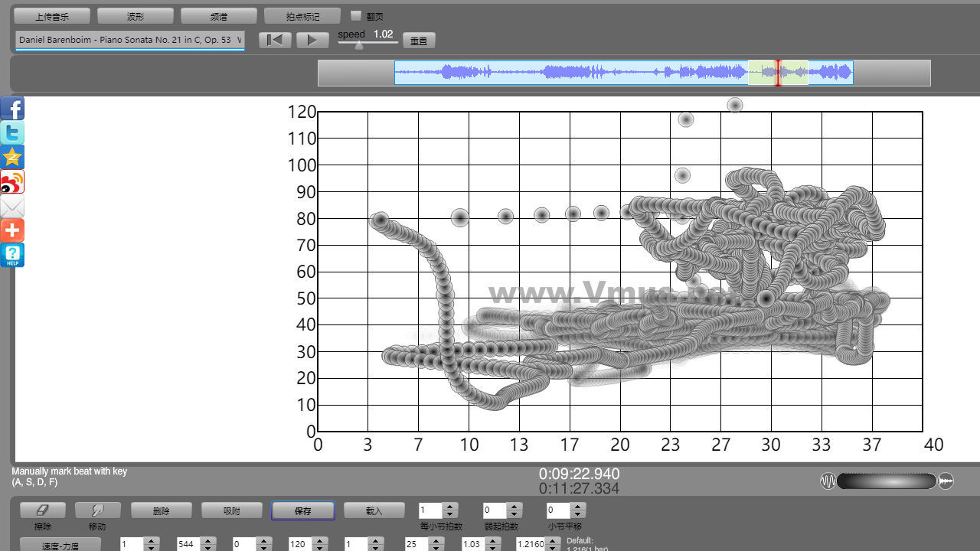The height and width of the screenshot is (551, 980).
Task: Click the 上传音乐 upload music button
Action: click(52, 16)
